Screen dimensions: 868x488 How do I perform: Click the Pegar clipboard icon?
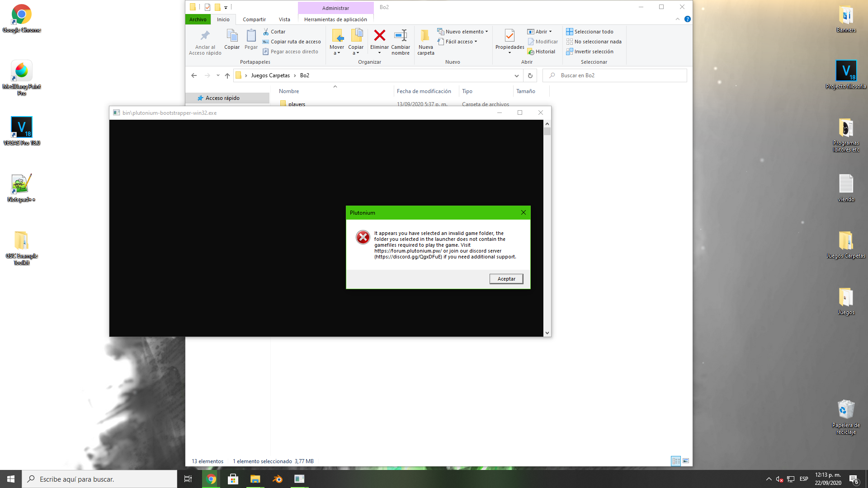(x=251, y=35)
